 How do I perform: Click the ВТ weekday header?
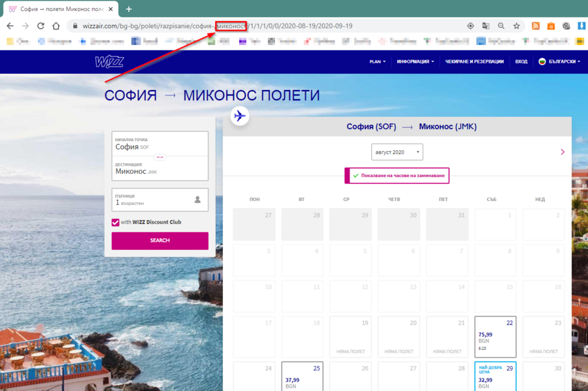tap(301, 200)
